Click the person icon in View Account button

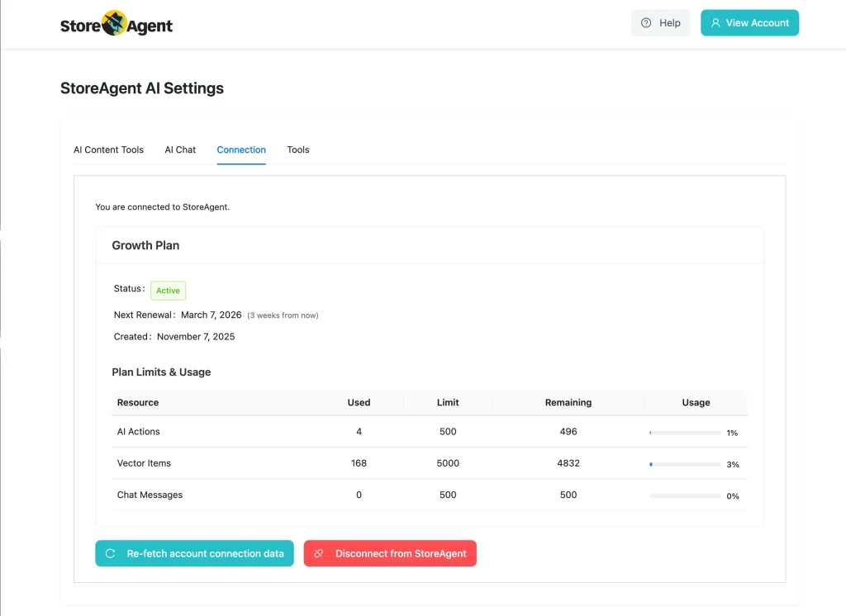(715, 22)
